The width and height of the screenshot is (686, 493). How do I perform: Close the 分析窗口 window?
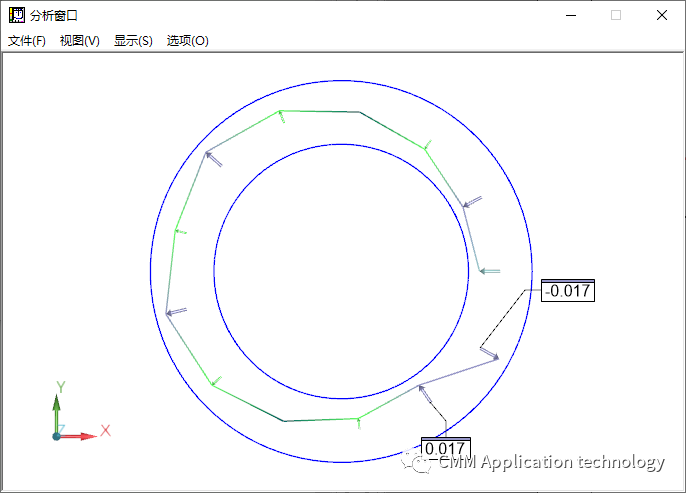pyautogui.click(x=662, y=15)
